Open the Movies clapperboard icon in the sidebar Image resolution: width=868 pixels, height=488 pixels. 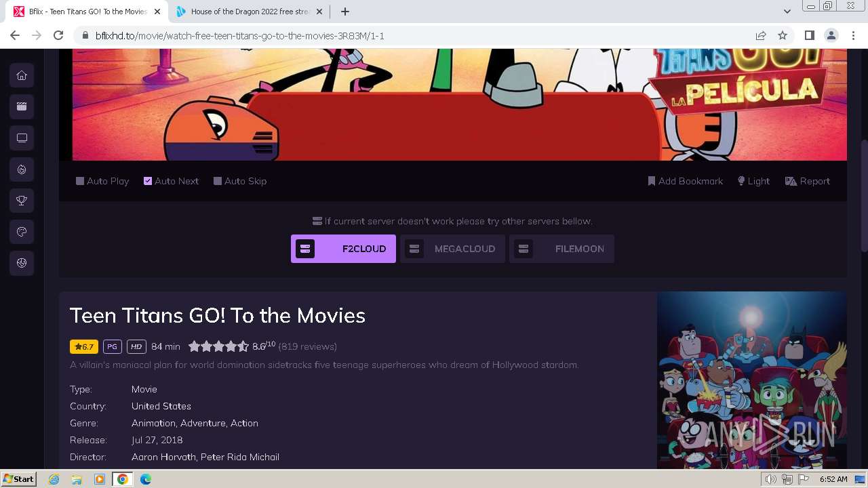click(22, 106)
